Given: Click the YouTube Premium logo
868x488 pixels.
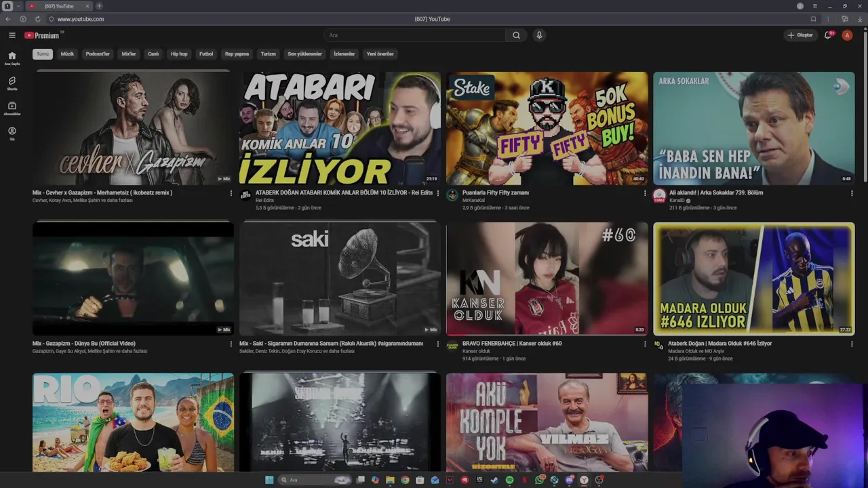Looking at the screenshot, I should (x=42, y=35).
